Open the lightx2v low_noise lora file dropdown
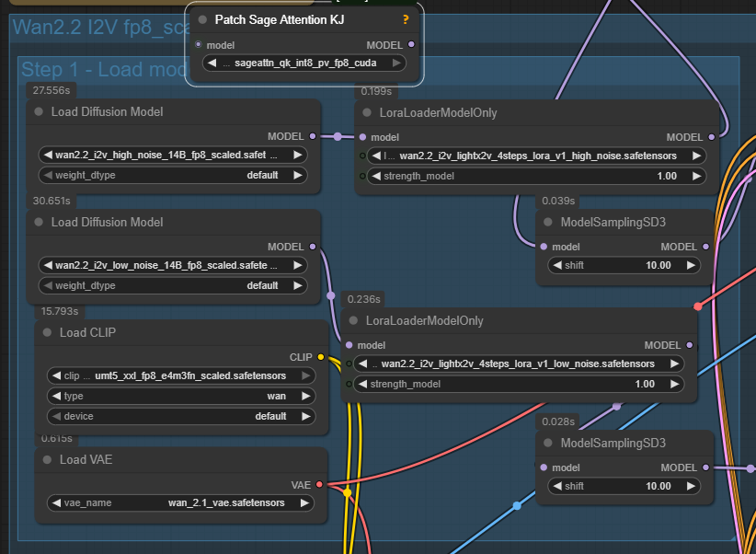The height and width of the screenshot is (554, 756). pyautogui.click(x=519, y=364)
